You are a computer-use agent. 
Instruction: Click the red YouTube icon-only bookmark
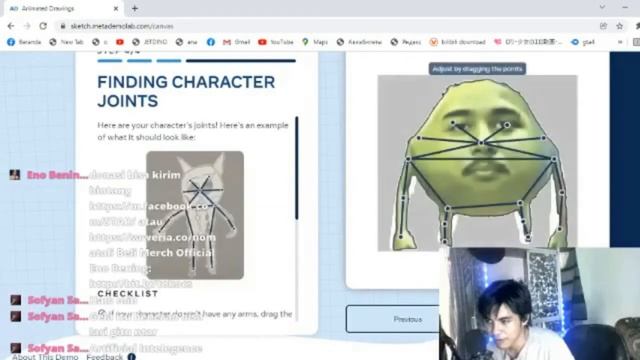[x=120, y=42]
